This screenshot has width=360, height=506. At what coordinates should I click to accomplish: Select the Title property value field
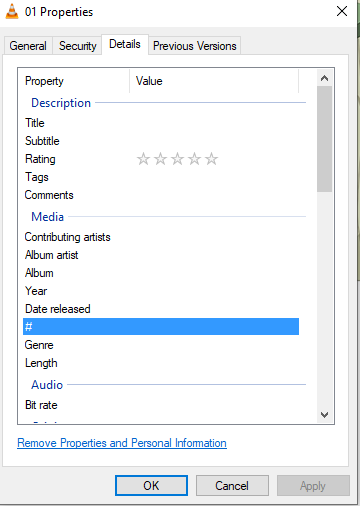[x=217, y=123]
